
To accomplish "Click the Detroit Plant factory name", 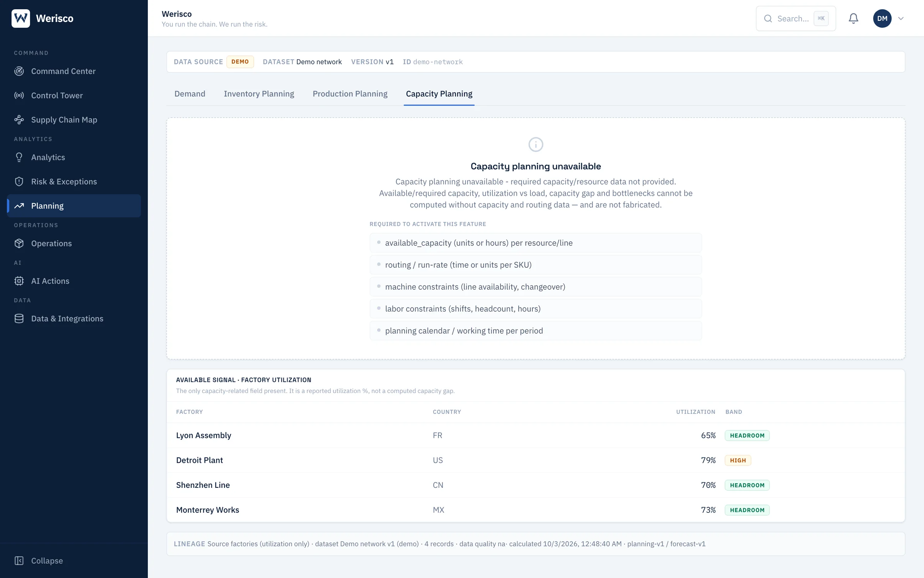I will 199,460.
